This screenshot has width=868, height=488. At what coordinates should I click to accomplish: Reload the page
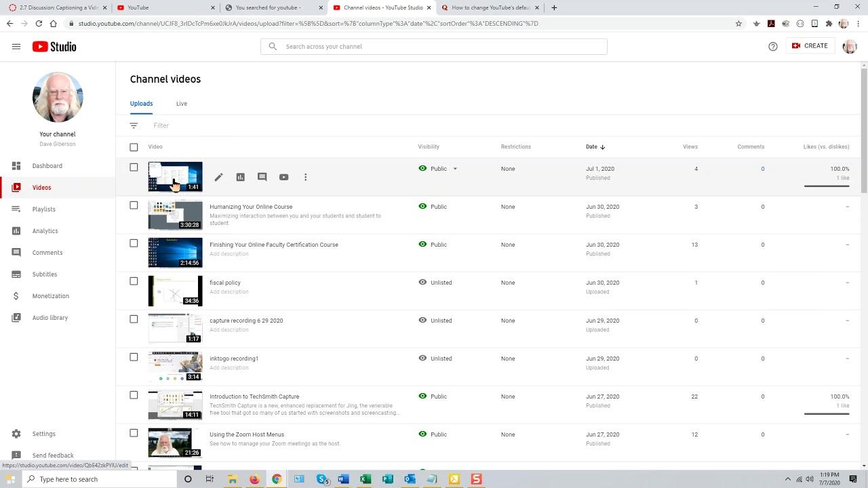(39, 23)
